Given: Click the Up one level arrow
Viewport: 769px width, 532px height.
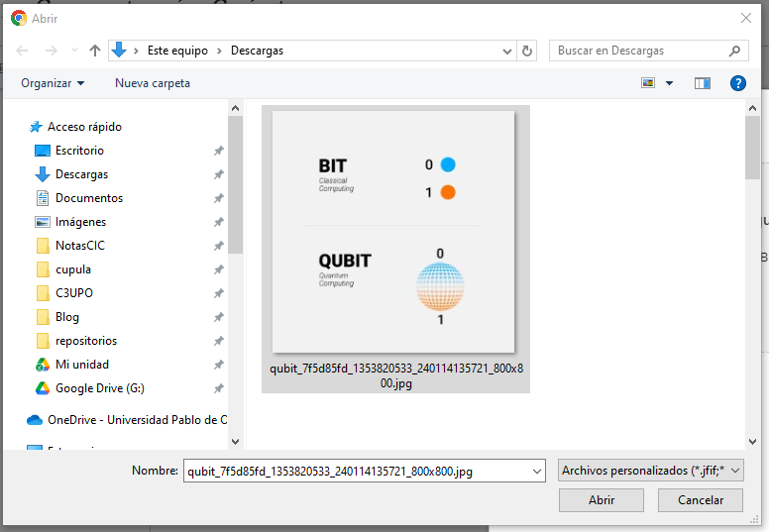Looking at the screenshot, I should 95,51.
